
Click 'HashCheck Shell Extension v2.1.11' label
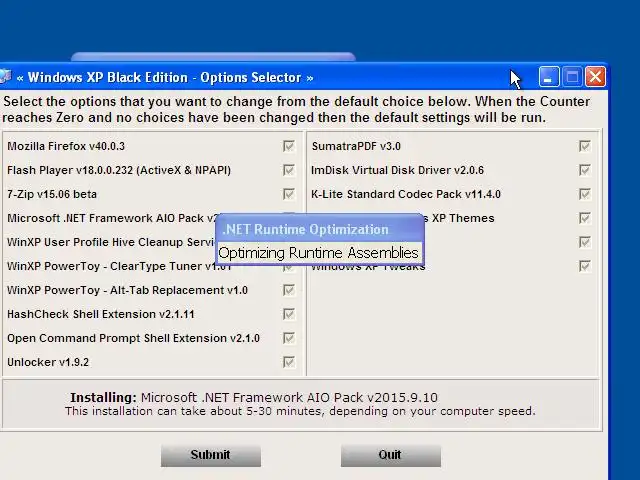pos(101,314)
